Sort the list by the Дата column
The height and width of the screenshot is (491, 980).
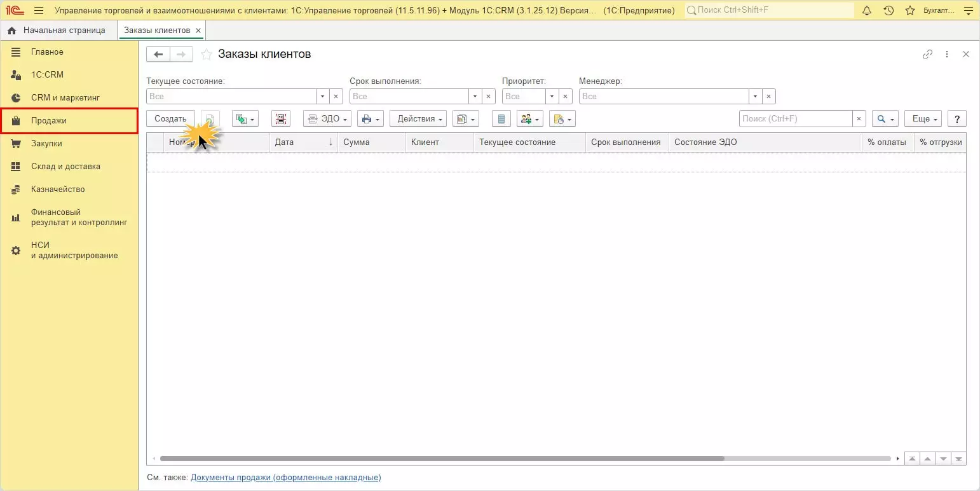coord(304,142)
